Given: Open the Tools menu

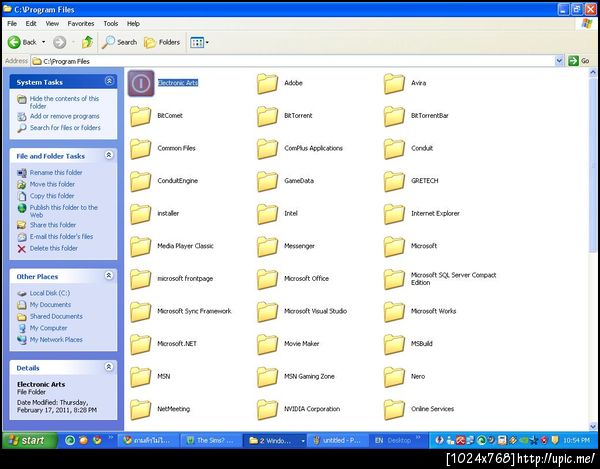Looking at the screenshot, I should point(111,24).
